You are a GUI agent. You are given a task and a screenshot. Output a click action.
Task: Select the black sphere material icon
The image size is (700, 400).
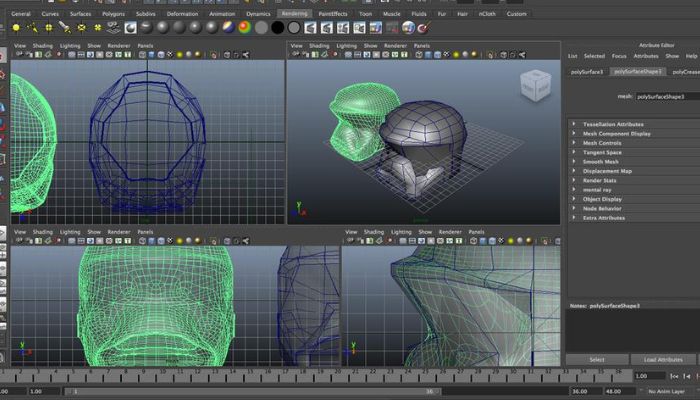coord(277,27)
